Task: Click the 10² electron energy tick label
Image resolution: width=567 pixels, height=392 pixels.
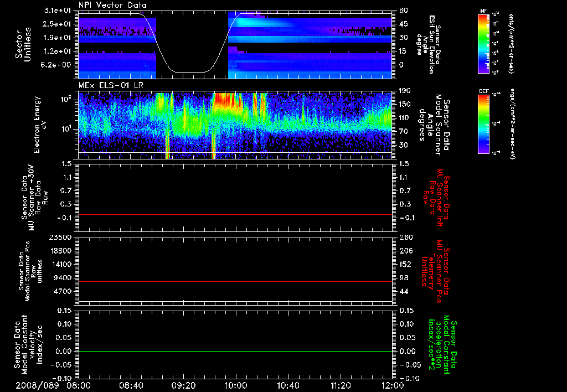Action: (67, 99)
